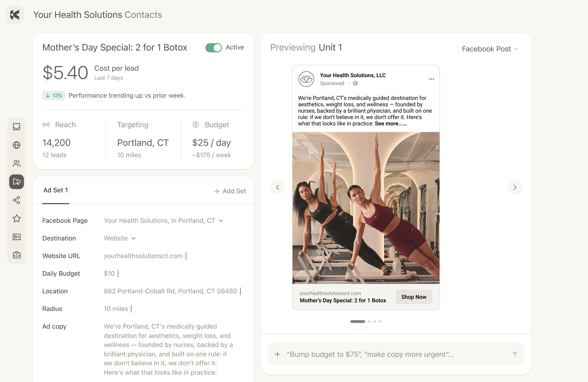Open the Facebook Page selection dropdown

(163, 221)
